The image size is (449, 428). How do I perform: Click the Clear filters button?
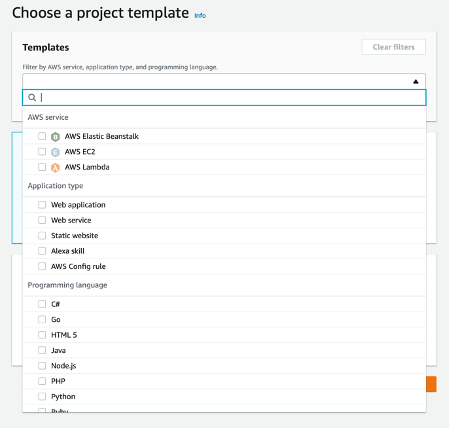point(394,47)
